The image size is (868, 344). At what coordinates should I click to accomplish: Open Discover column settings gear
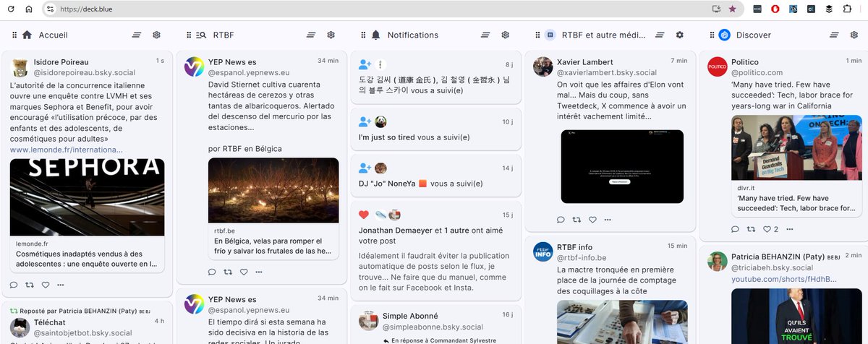(854, 35)
